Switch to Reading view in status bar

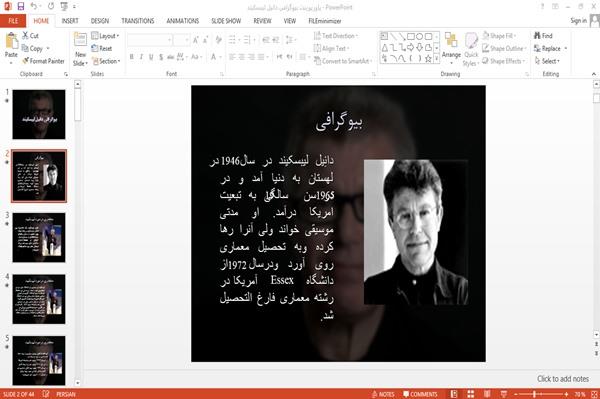coord(487,394)
